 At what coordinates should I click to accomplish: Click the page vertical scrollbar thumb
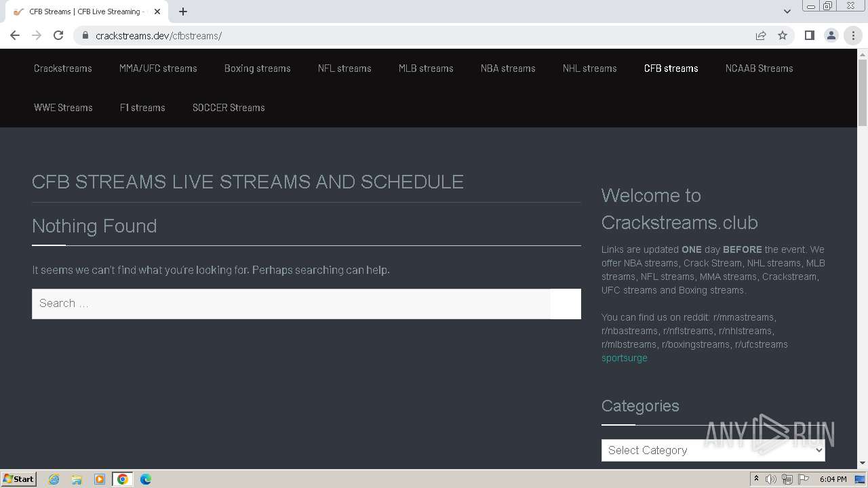pyautogui.click(x=863, y=93)
